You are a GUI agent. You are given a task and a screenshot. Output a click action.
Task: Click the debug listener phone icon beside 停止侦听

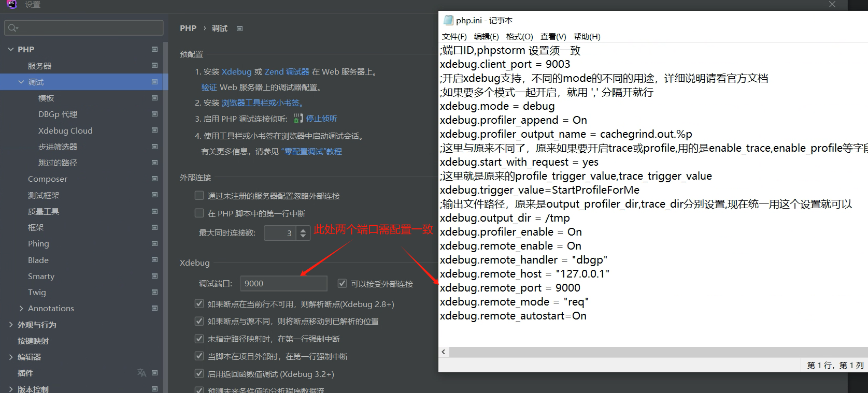point(298,119)
